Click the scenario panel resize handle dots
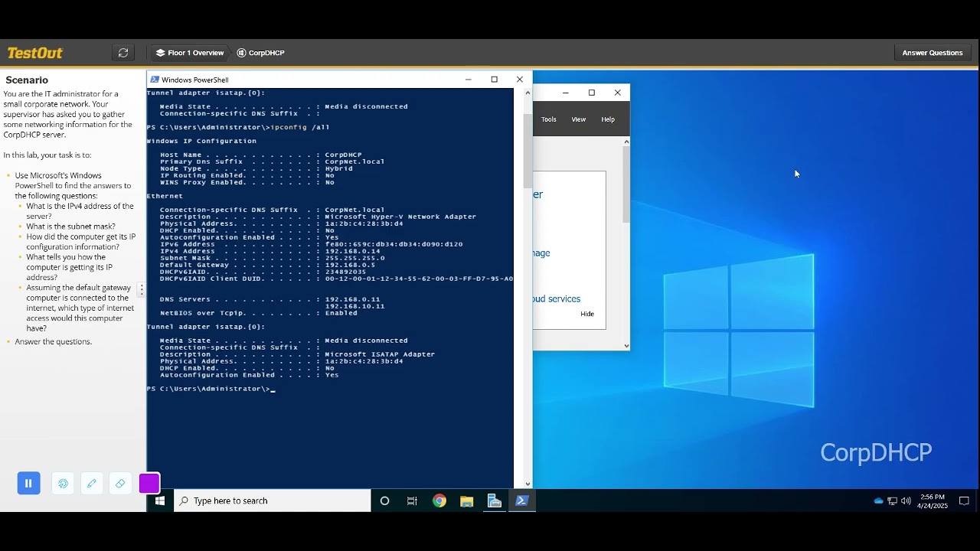Viewport: 980px width, 551px height. [x=141, y=290]
